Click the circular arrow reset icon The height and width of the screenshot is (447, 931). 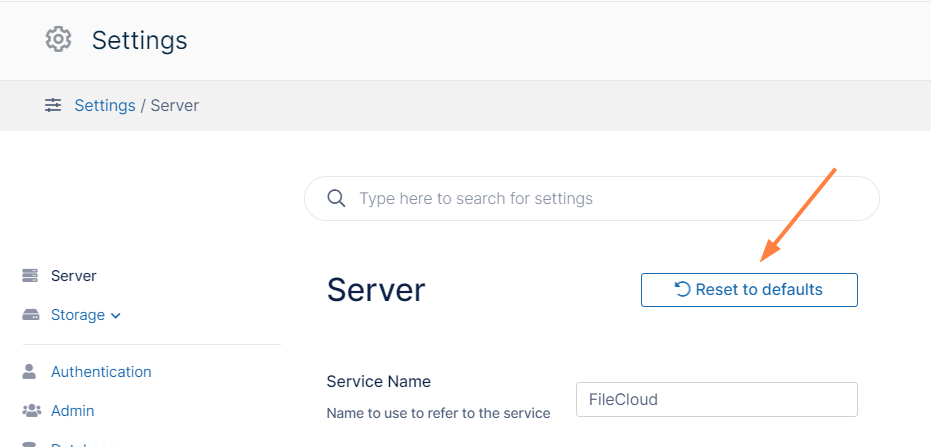tap(682, 290)
